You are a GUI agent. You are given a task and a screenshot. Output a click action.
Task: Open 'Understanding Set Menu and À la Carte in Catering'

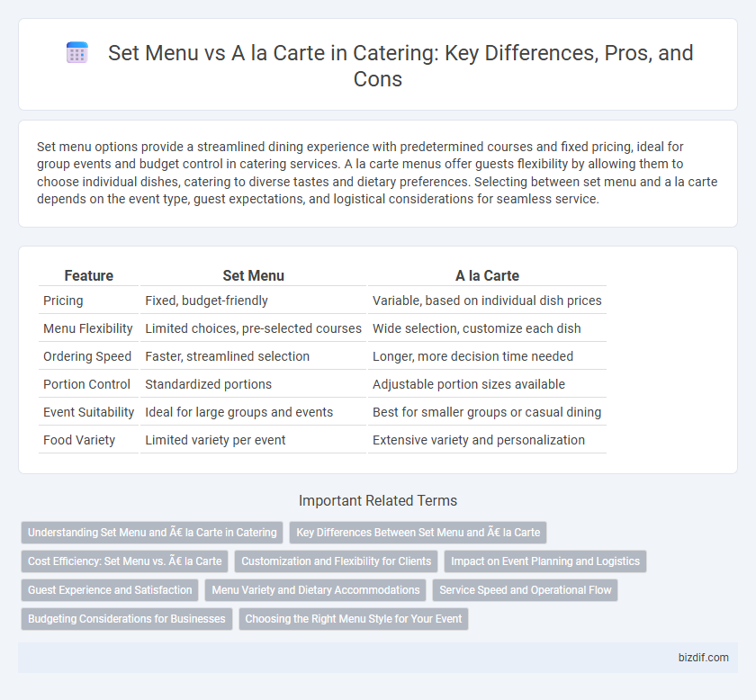click(x=152, y=533)
